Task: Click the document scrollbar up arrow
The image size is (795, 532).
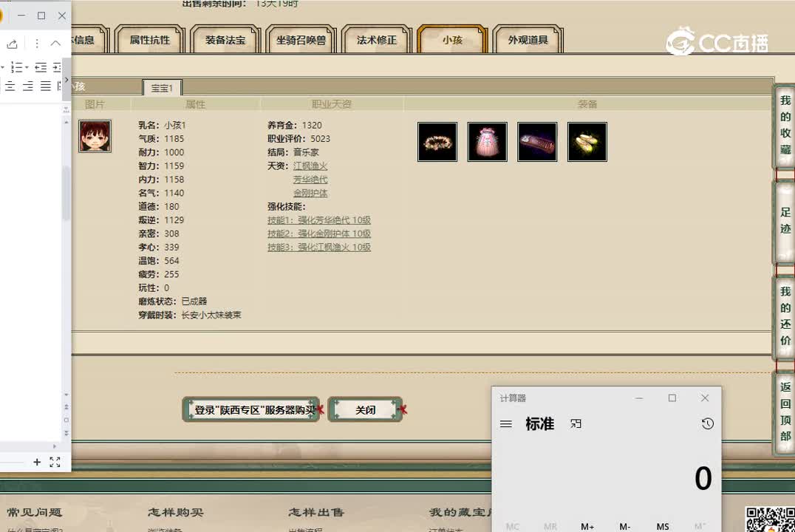Action: pyautogui.click(x=66, y=122)
